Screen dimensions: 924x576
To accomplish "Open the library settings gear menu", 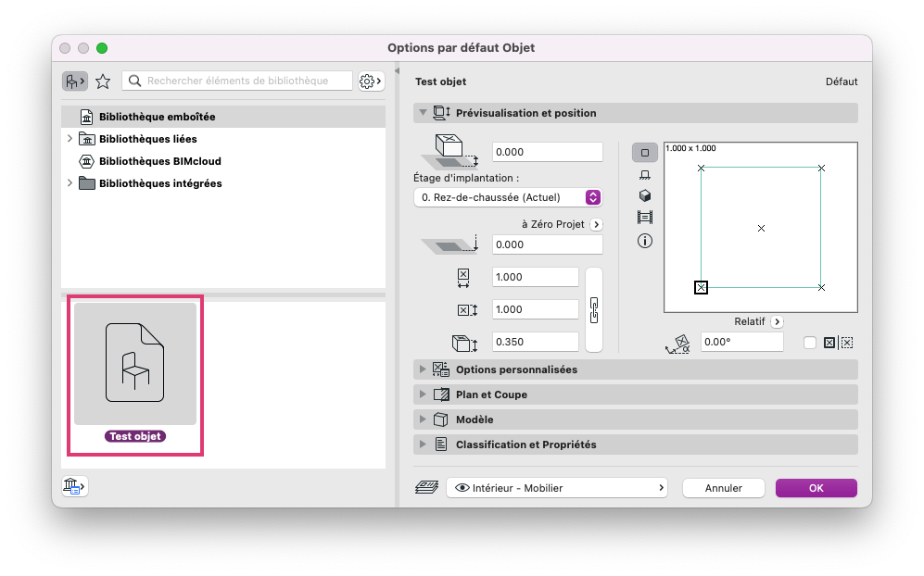I will (372, 81).
